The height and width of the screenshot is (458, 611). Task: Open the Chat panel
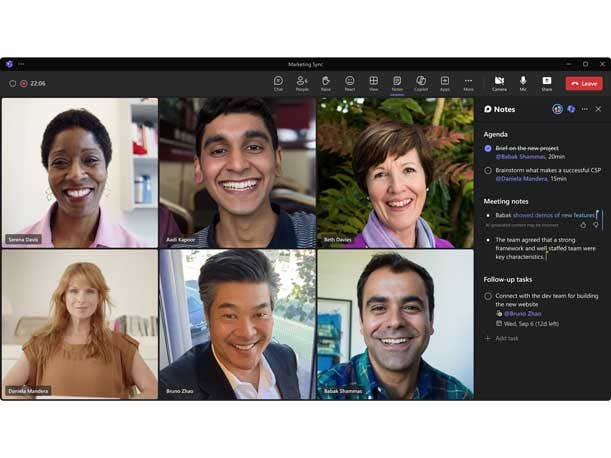click(x=278, y=83)
